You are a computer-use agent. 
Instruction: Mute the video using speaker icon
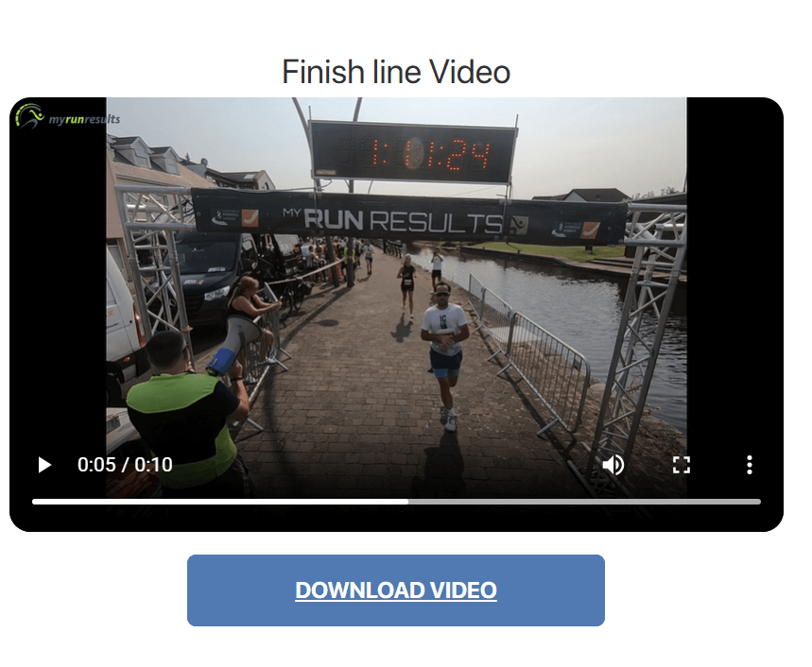[x=613, y=465]
